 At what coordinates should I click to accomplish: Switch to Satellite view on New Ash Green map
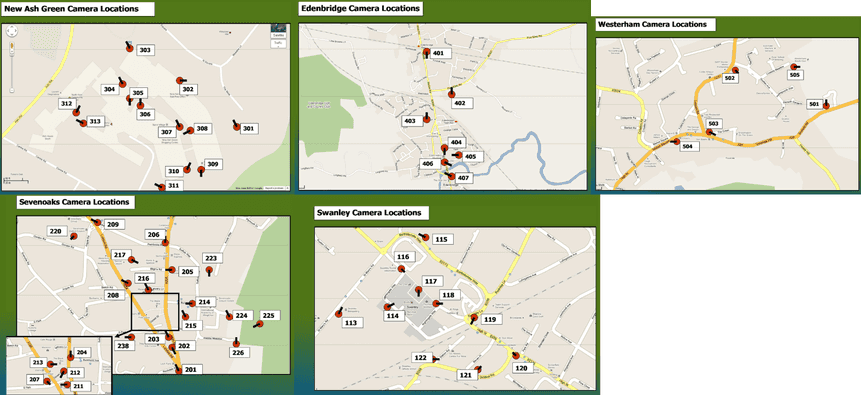(x=278, y=36)
